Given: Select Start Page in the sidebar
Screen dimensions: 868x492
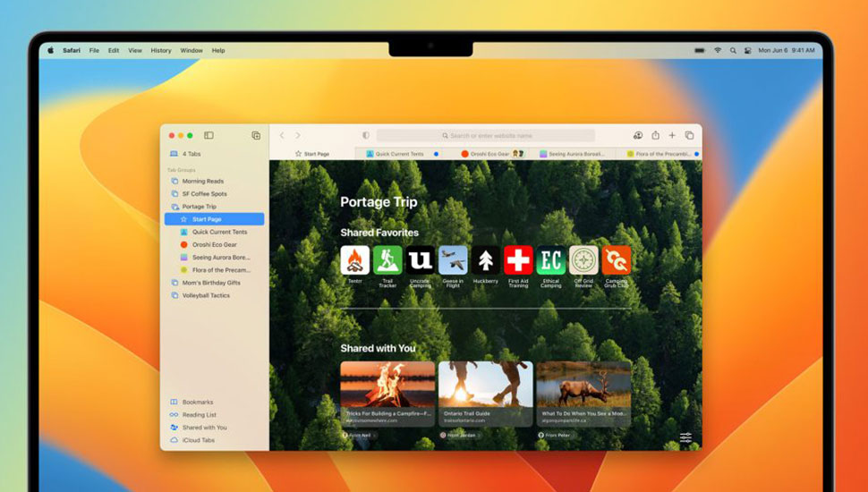Looking at the screenshot, I should pos(214,219).
